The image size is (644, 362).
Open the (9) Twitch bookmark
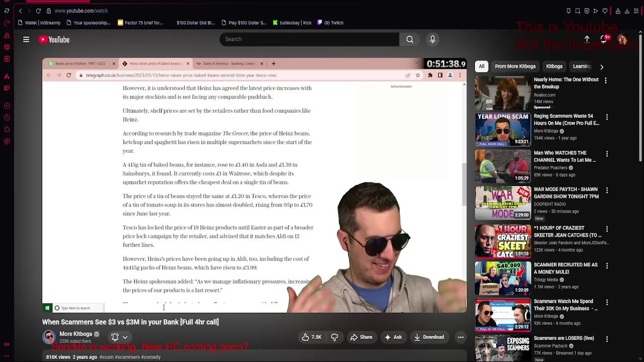330,23
